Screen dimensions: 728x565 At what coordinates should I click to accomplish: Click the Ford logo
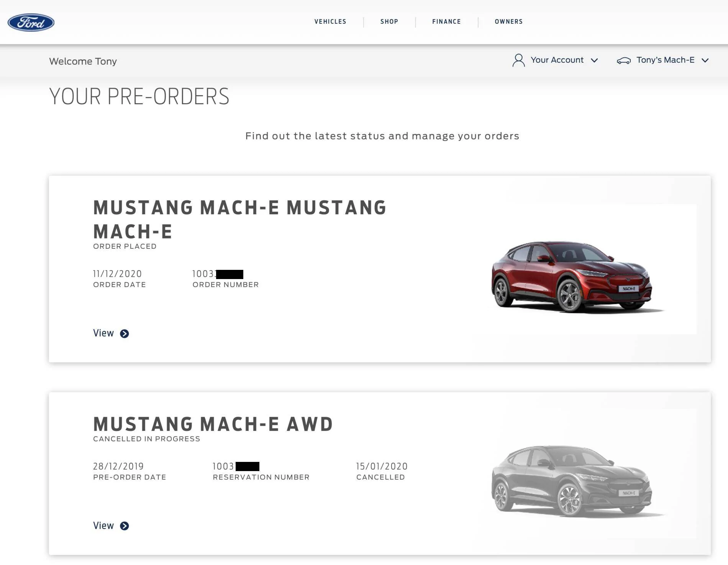31,22
